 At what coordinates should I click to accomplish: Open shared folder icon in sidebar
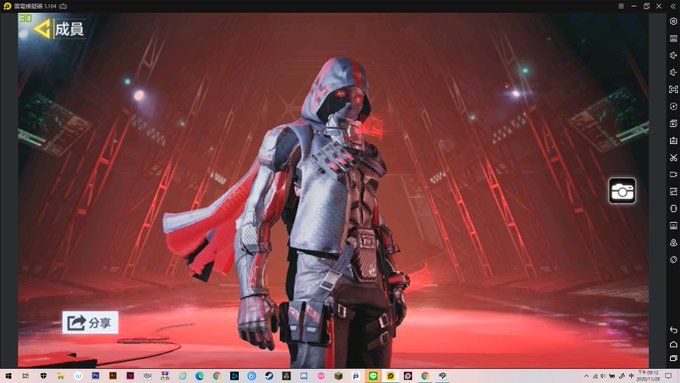tap(673, 226)
